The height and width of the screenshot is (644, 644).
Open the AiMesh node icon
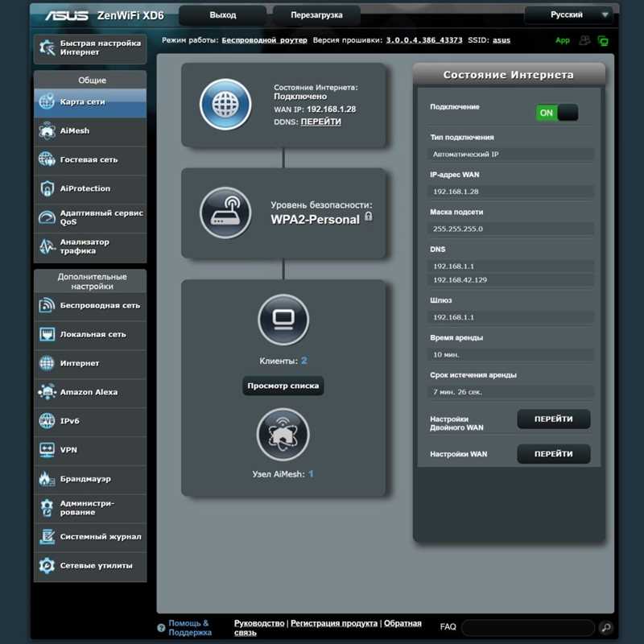283,434
